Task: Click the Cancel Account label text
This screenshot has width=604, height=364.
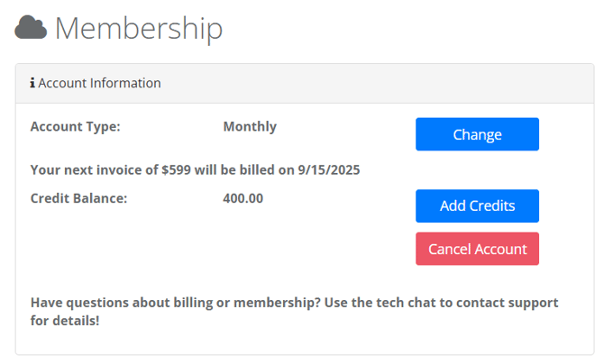Action: 477,249
